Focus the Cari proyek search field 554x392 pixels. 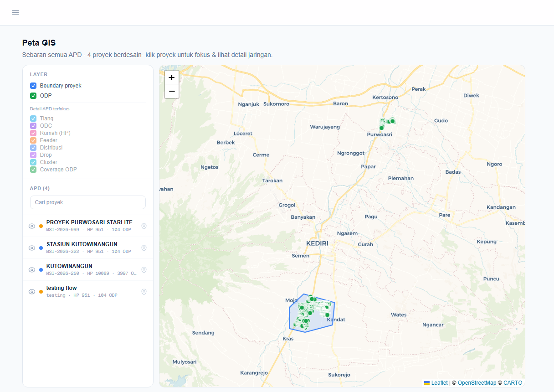click(x=88, y=202)
